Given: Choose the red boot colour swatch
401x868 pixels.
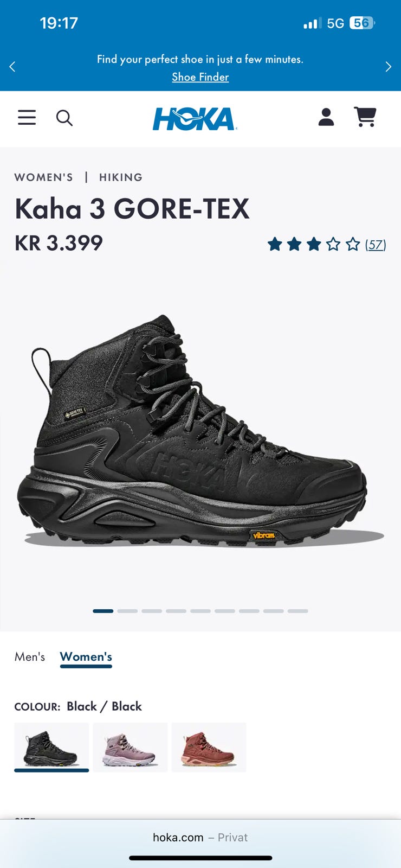Looking at the screenshot, I should coord(209,747).
